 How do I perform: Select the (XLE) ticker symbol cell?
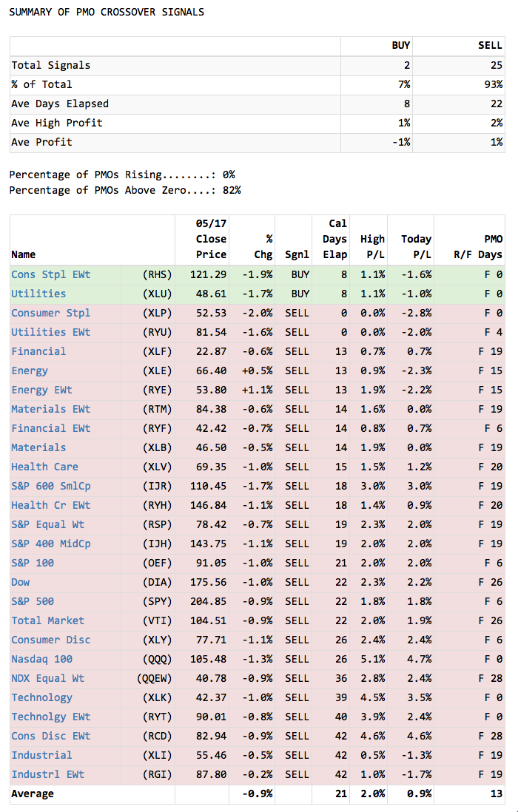156,371
